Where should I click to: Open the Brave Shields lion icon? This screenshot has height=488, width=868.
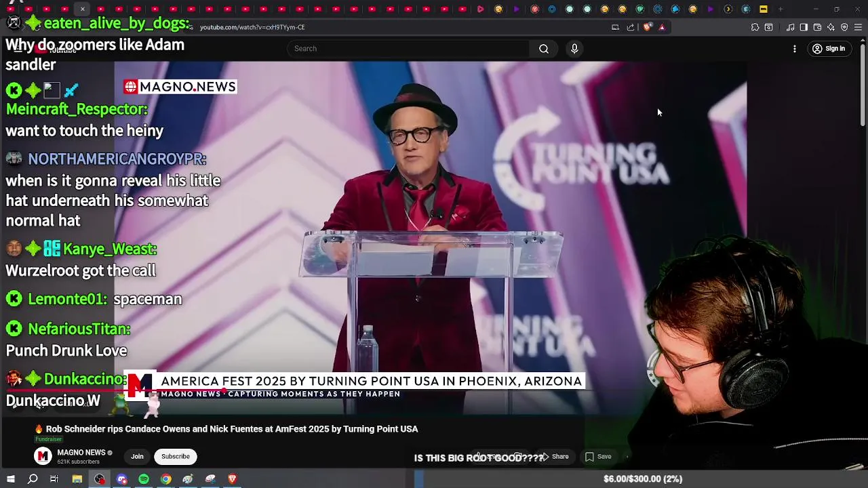pyautogui.click(x=647, y=27)
